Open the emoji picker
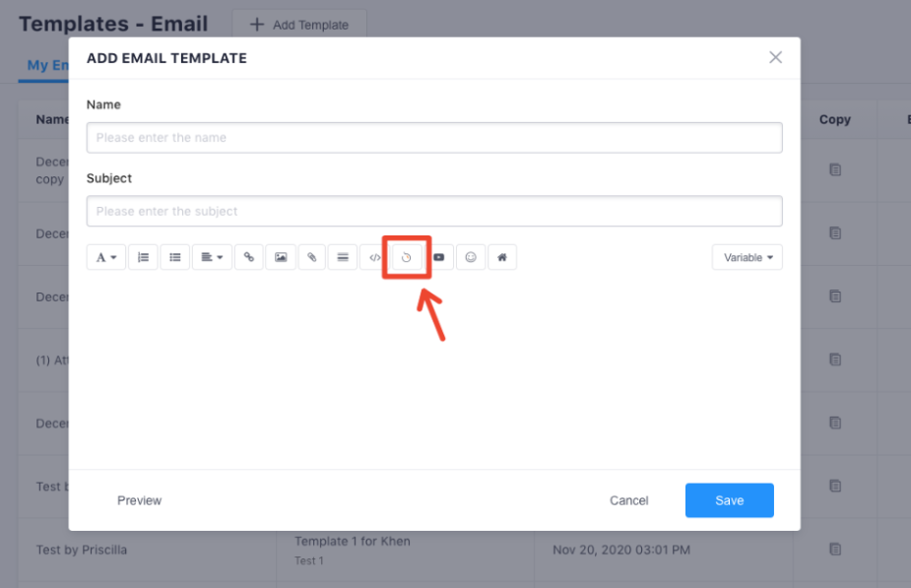 click(x=471, y=257)
